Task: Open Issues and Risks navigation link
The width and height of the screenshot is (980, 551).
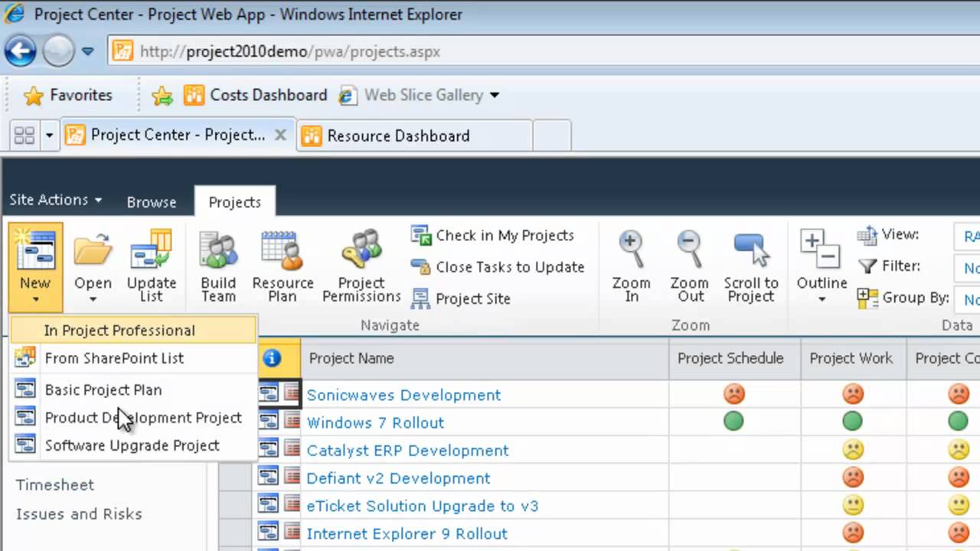Action: (79, 514)
